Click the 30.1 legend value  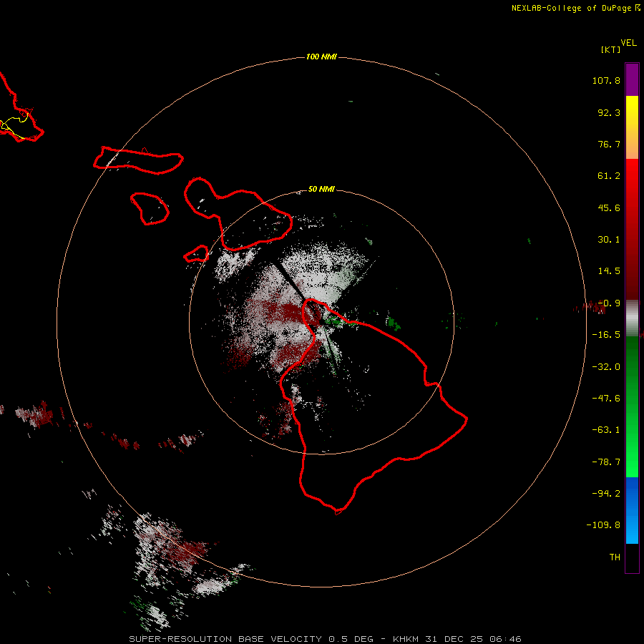(609, 240)
